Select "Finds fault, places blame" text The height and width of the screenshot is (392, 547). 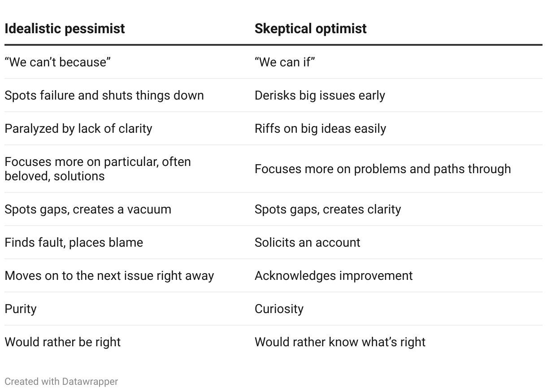coord(74,242)
